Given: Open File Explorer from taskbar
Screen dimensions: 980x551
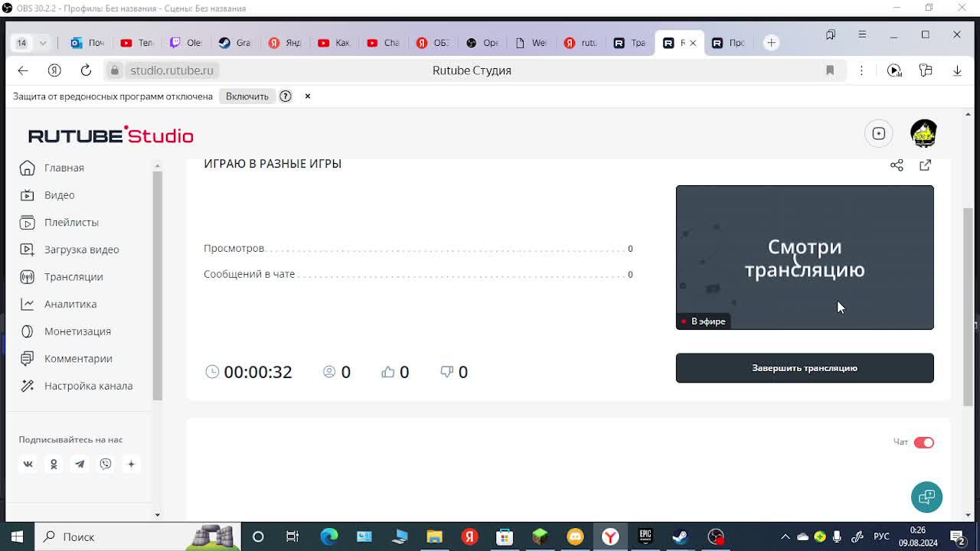Looking at the screenshot, I should click(x=434, y=536).
